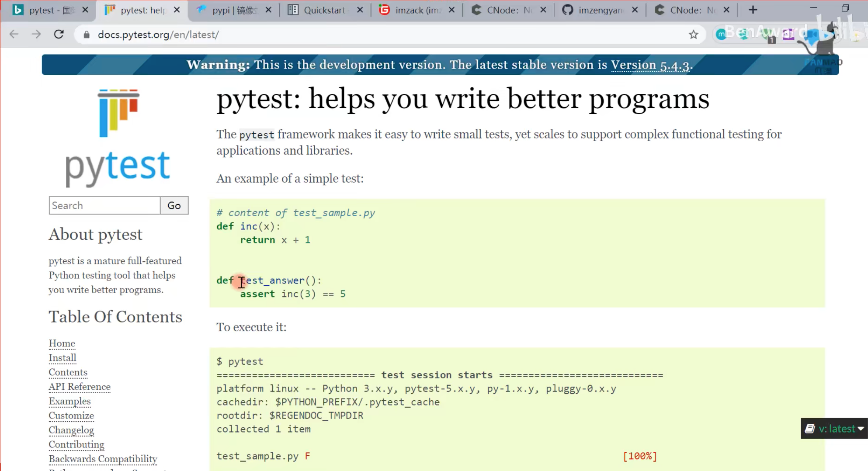The height and width of the screenshot is (471, 868).
Task: Open the OneNote clipper extension
Action: pyautogui.click(x=788, y=34)
